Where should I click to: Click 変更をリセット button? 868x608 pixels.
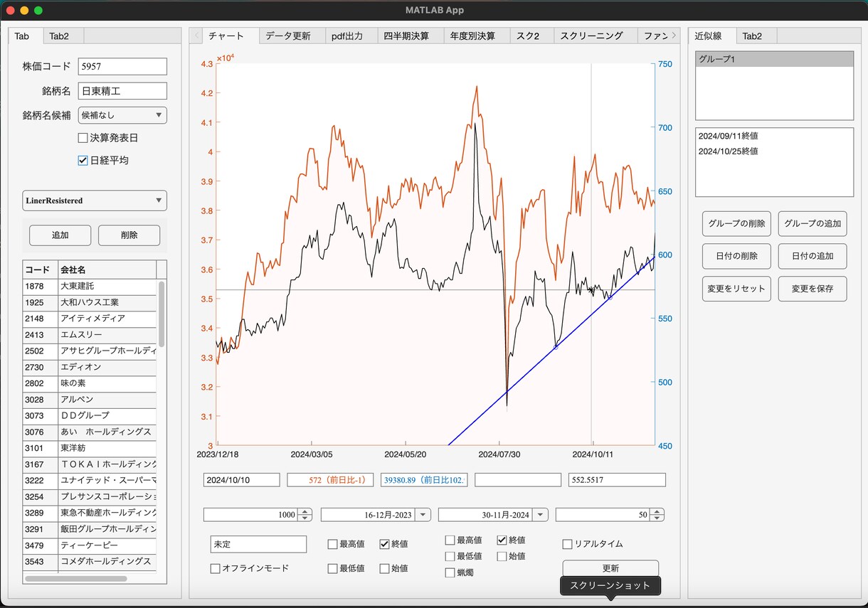click(736, 289)
